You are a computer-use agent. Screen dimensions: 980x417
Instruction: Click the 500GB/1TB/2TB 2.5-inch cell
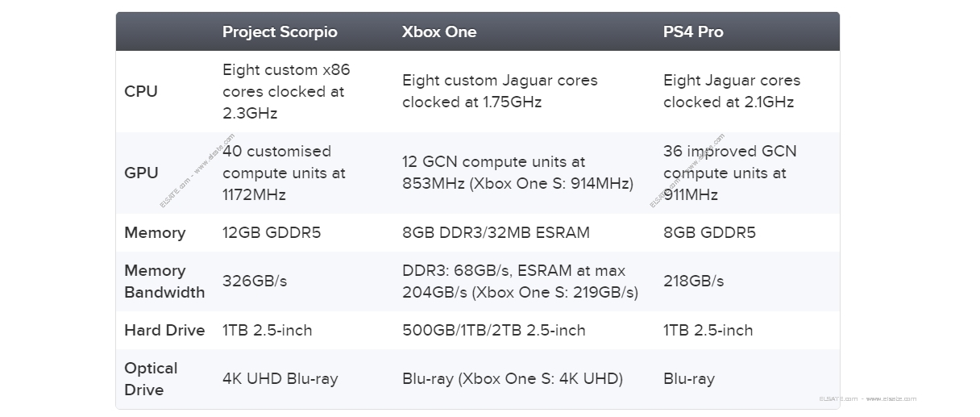[494, 330]
